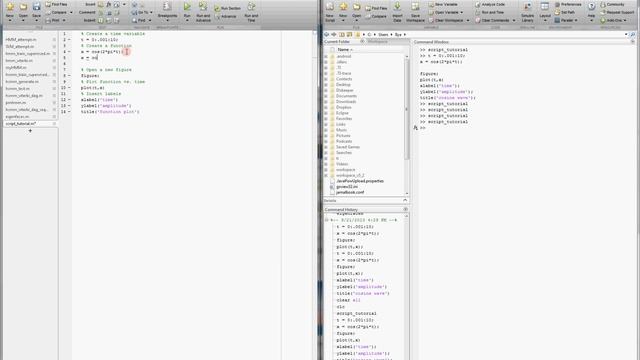Click 'clc' entry in Command History
This screenshot has width=640, height=360.
tap(340, 307)
